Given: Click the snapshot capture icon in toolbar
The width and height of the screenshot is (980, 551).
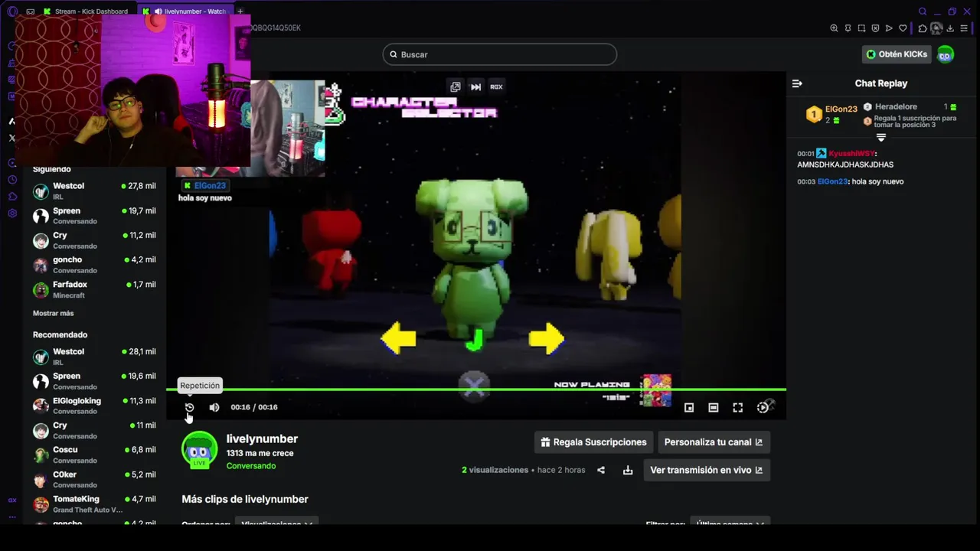Looking at the screenshot, I should click(861, 28).
